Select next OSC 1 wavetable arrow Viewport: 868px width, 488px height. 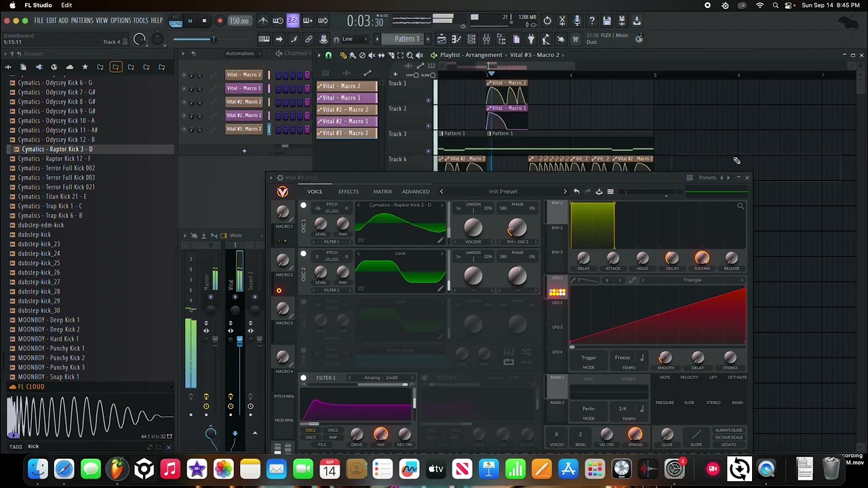pyautogui.click(x=442, y=205)
